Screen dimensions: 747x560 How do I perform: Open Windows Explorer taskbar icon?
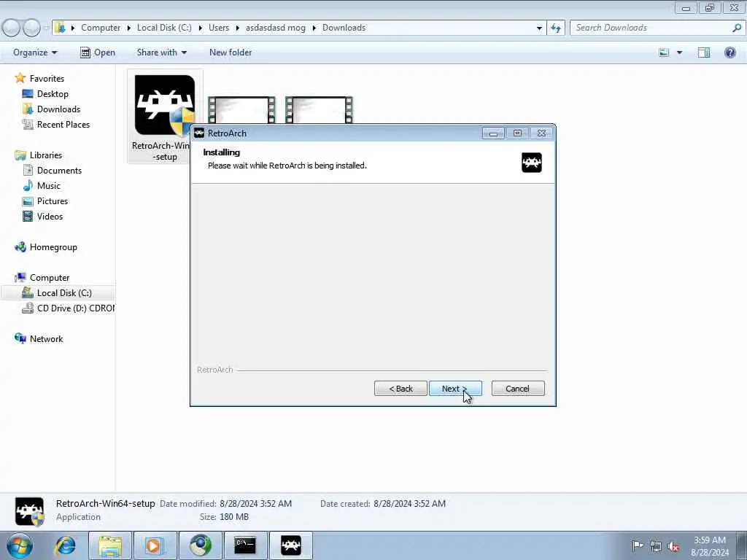(x=111, y=545)
